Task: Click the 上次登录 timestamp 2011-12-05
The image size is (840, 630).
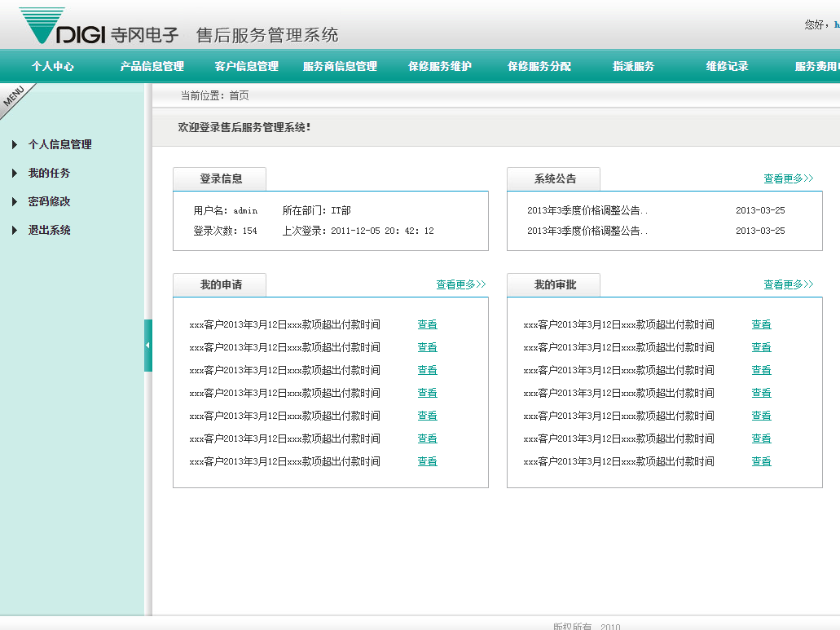Action: click(358, 231)
